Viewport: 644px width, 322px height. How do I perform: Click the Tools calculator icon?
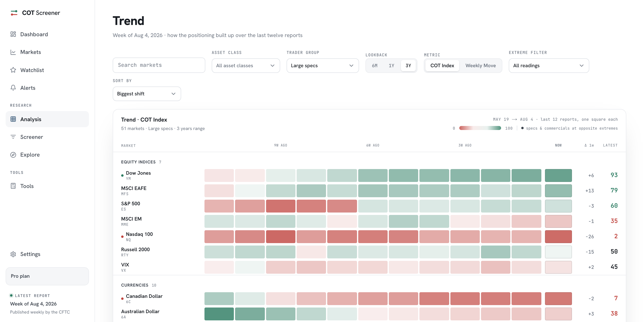click(13, 186)
